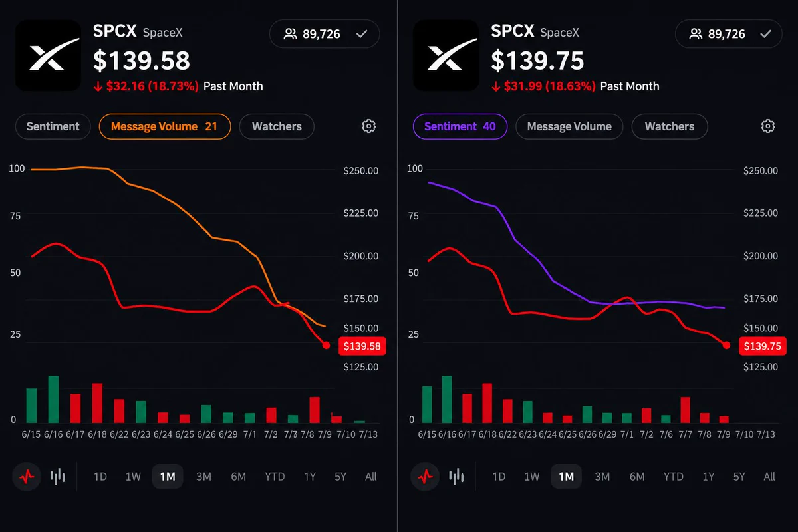Toggle 89,726 watchers button in left panel
The height and width of the screenshot is (532, 798).
(x=325, y=34)
